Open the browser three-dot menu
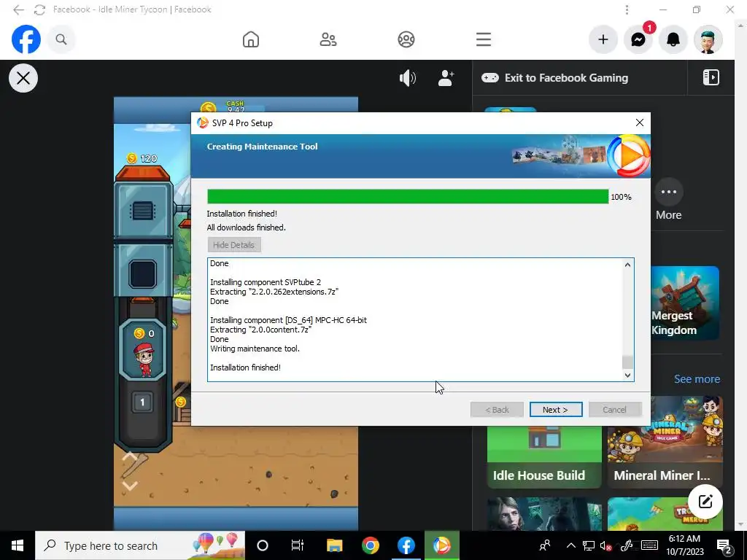 (627, 9)
